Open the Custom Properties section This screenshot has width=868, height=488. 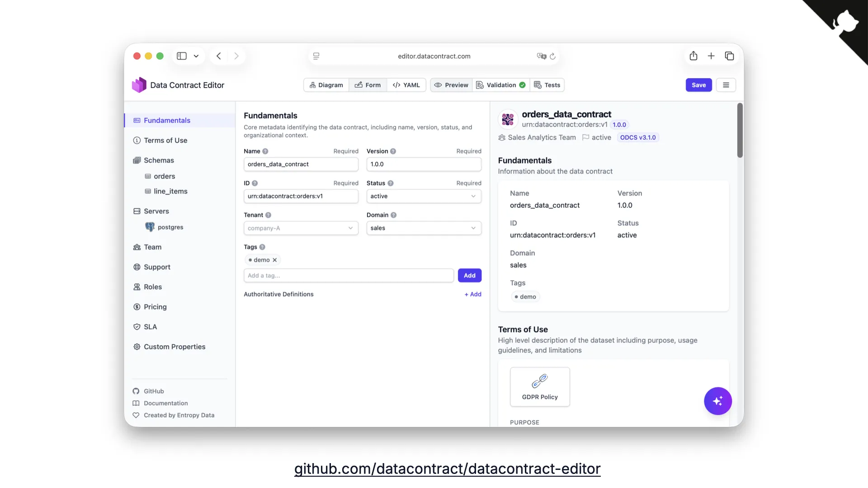click(174, 347)
